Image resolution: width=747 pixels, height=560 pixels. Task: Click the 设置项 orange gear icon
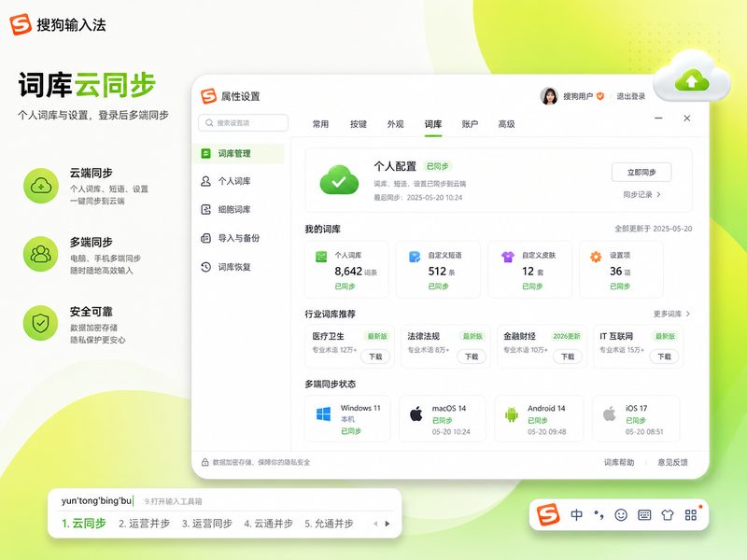596,257
